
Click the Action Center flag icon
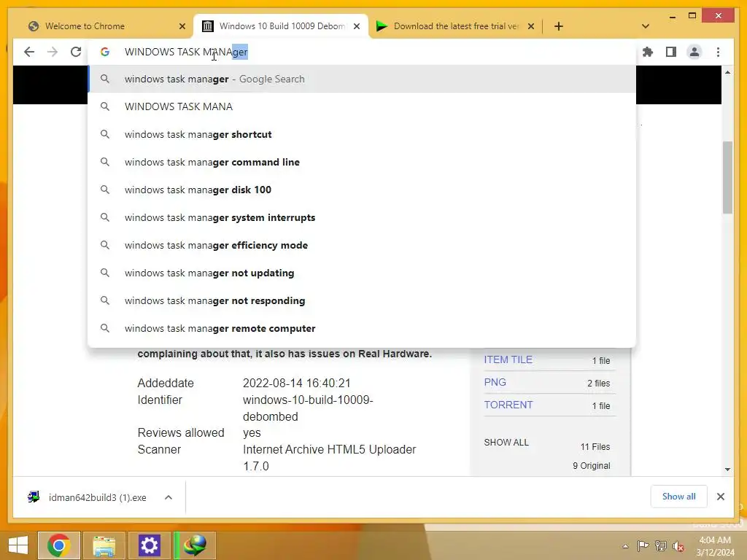[x=643, y=546]
